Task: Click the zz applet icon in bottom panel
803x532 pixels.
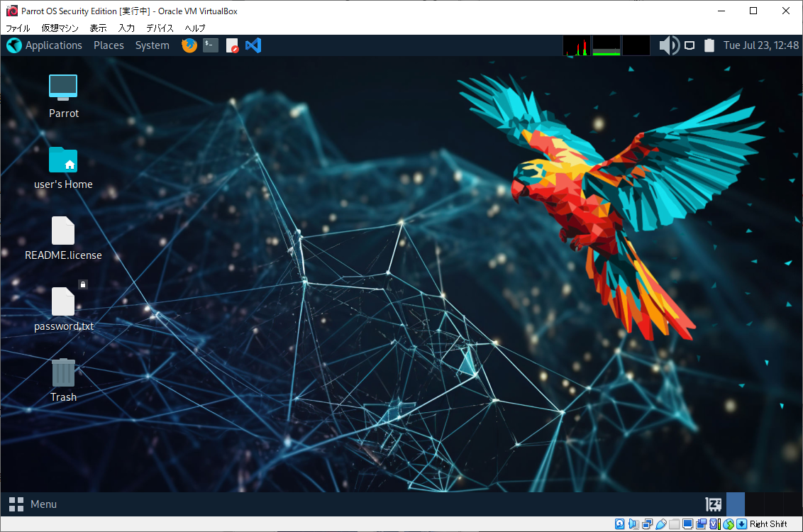Action: click(714, 504)
